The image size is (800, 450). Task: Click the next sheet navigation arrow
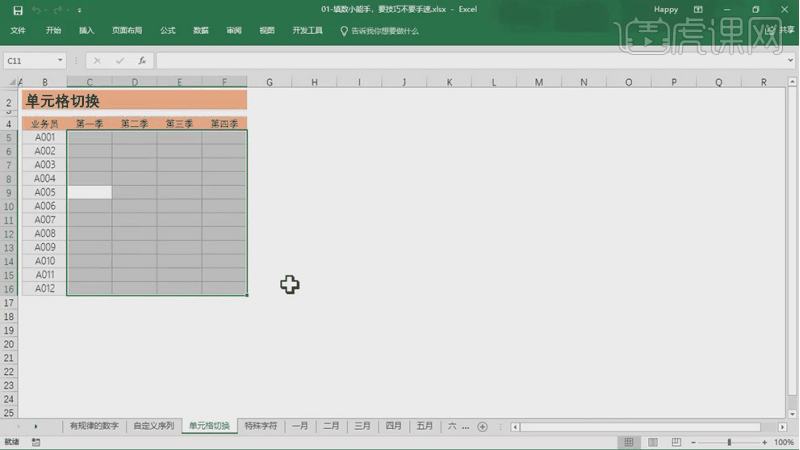point(36,427)
